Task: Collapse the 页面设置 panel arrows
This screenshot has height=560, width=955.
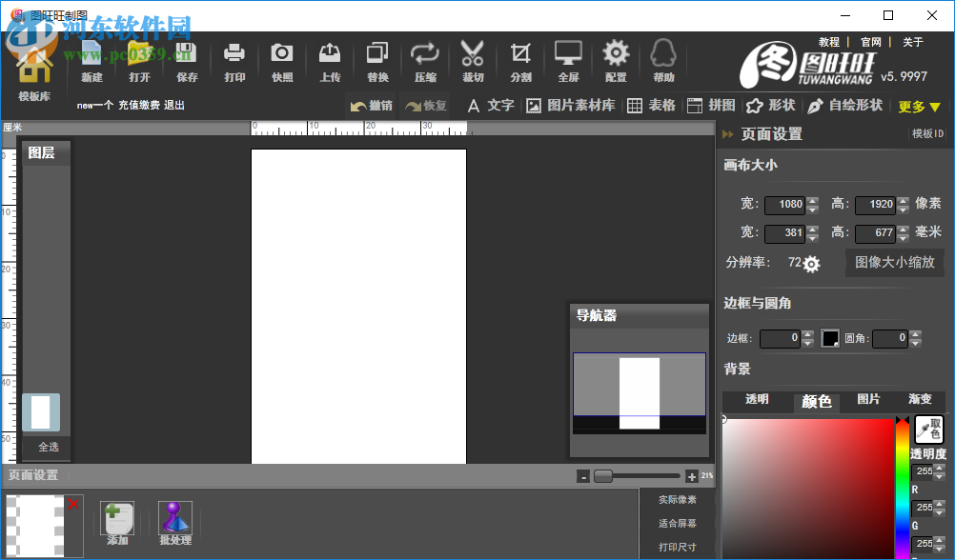Action: (x=728, y=134)
